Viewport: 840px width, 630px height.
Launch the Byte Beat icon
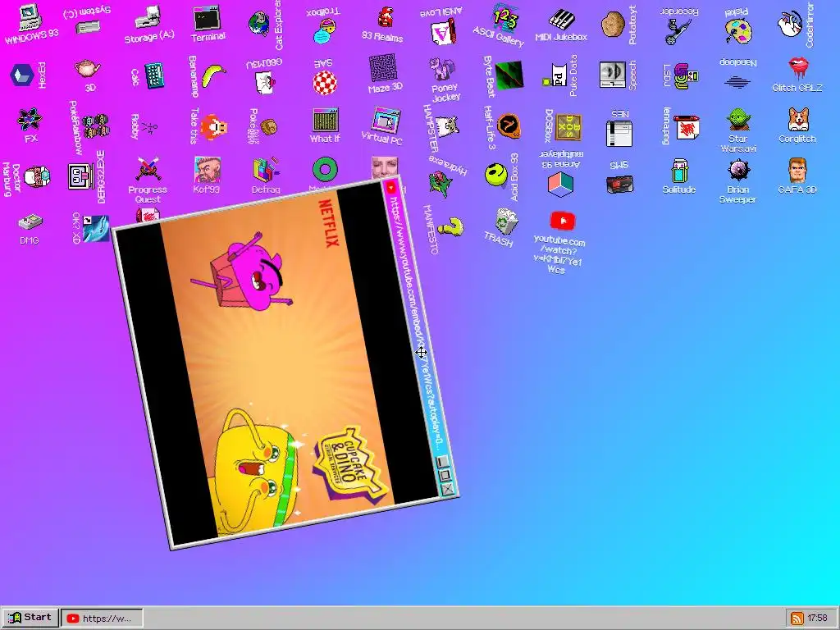tap(508, 75)
